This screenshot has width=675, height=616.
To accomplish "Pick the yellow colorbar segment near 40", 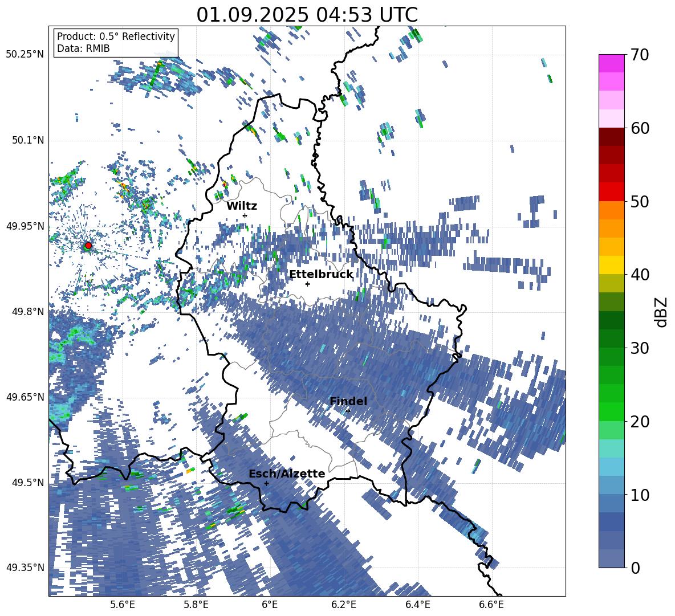I will [611, 265].
